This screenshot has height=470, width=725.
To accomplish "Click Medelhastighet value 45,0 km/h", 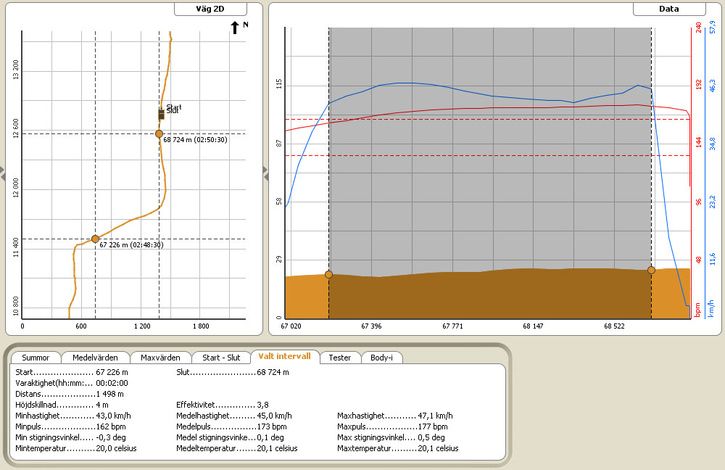I will (x=274, y=416).
